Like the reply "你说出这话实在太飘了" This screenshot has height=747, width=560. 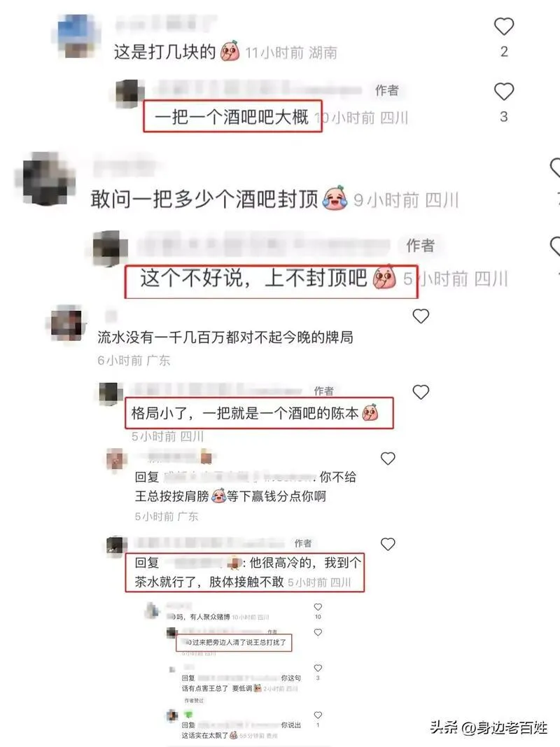[318, 715]
